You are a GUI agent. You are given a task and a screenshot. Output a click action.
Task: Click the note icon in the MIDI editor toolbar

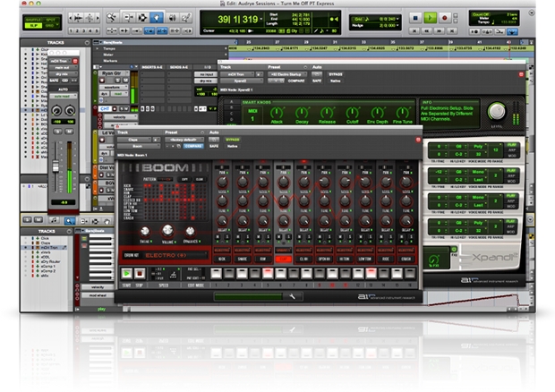(x=54, y=220)
